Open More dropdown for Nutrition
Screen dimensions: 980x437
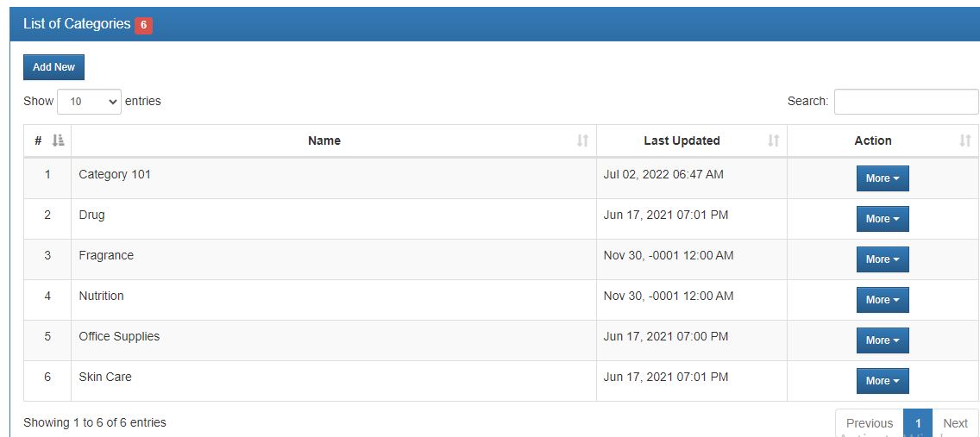[x=882, y=300]
